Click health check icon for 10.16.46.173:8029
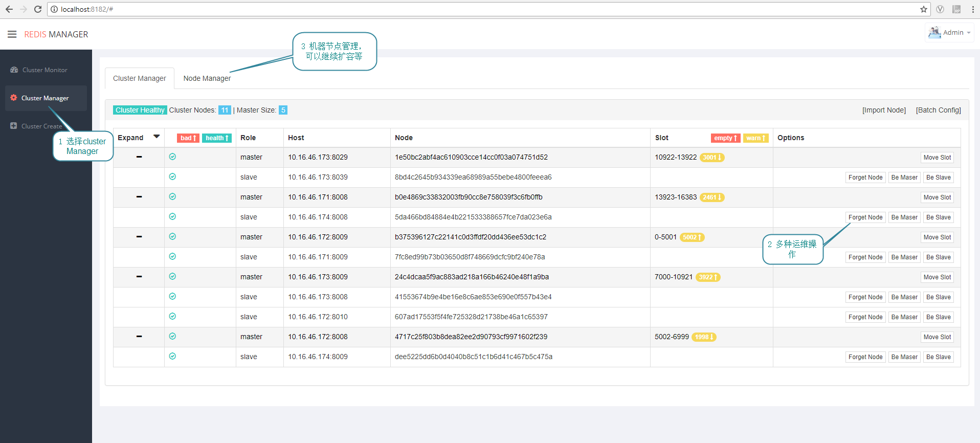Viewport: 980px width, 443px height. coord(172,157)
